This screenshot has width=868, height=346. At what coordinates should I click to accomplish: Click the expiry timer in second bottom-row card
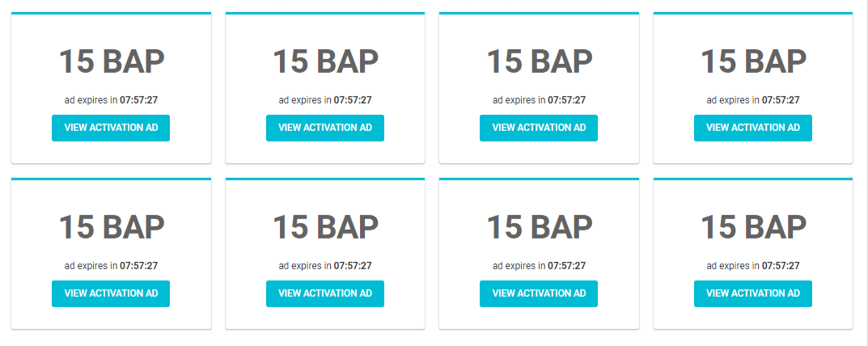353,266
